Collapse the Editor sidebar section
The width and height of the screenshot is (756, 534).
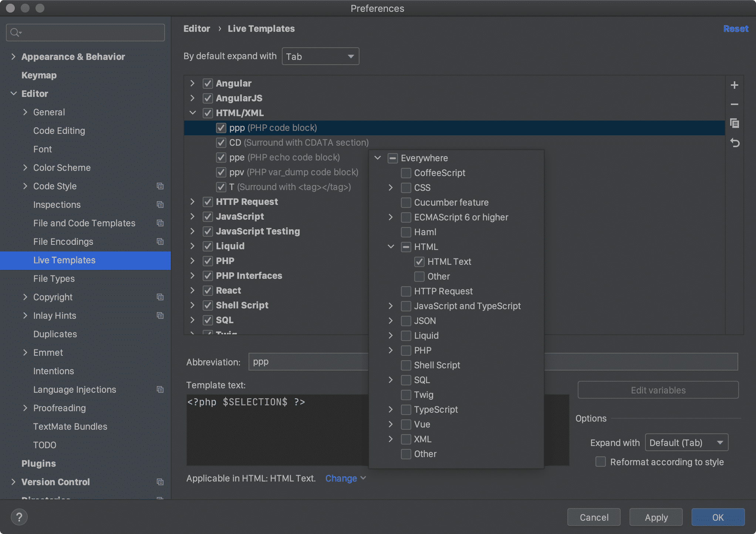pyautogui.click(x=13, y=94)
